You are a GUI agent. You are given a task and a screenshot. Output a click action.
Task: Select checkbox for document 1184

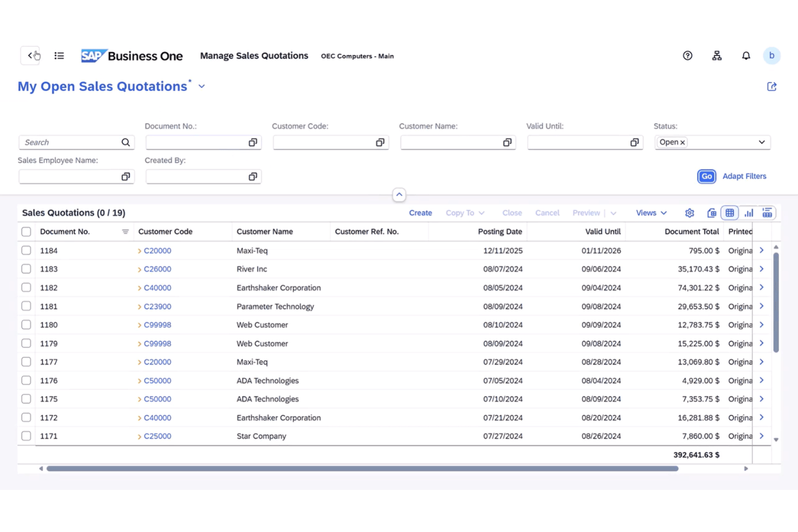[x=26, y=251]
